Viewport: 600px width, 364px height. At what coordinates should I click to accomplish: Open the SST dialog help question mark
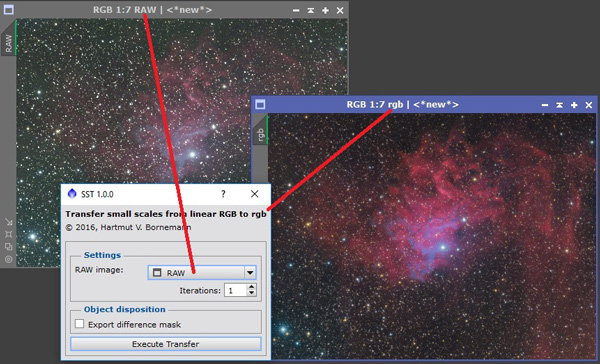(x=223, y=194)
